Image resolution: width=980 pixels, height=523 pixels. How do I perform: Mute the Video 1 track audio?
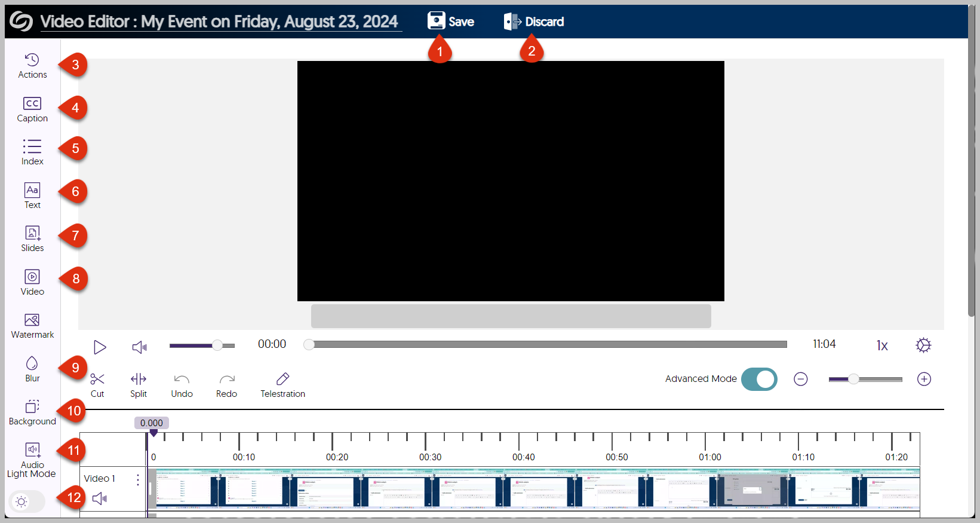pos(99,498)
